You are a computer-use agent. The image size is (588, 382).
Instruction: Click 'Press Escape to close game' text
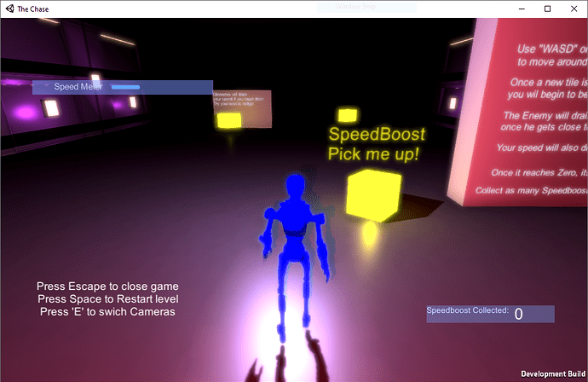107,286
